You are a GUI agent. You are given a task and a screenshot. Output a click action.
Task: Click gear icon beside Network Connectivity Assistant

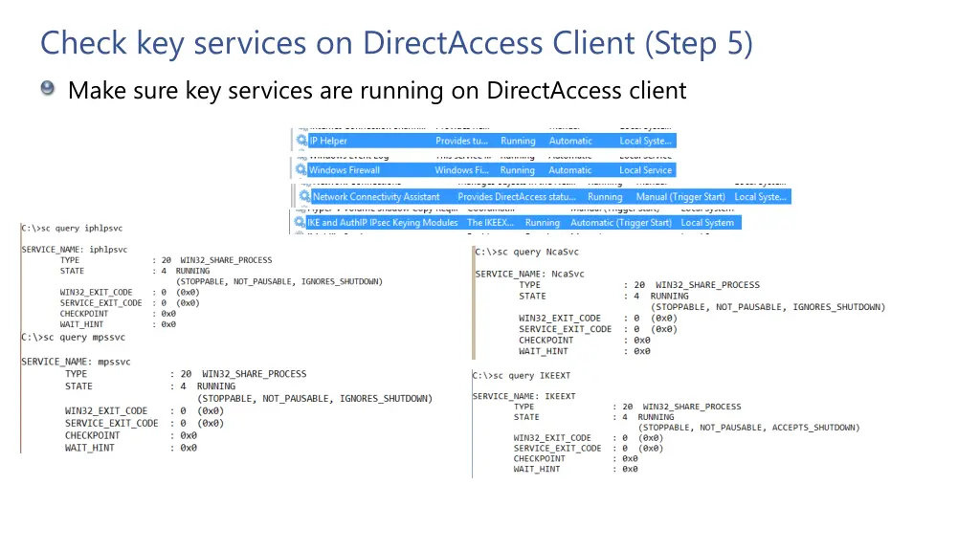pyautogui.click(x=304, y=196)
